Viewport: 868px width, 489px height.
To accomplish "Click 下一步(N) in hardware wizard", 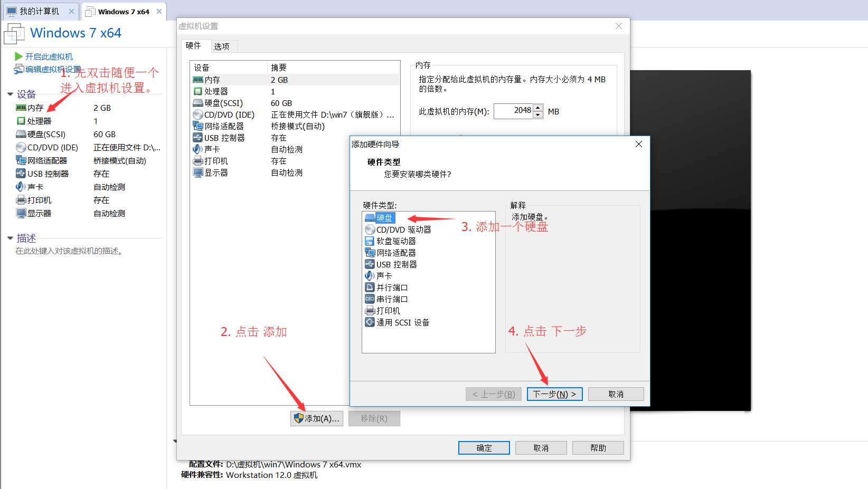I will 555,394.
